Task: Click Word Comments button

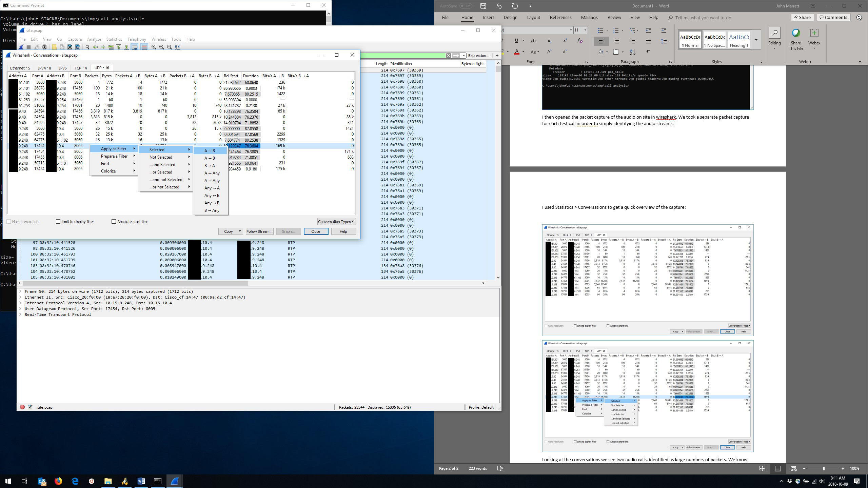Action: [833, 17]
